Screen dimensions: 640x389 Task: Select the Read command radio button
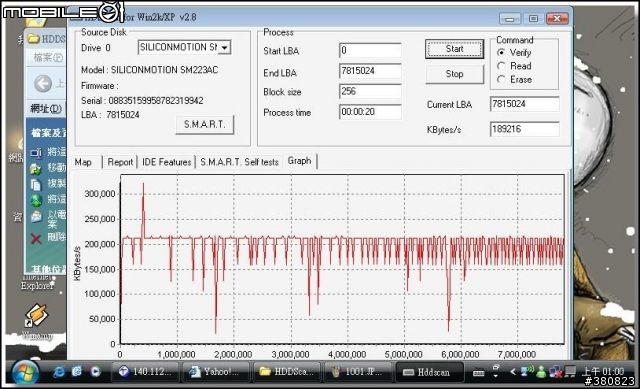point(501,66)
